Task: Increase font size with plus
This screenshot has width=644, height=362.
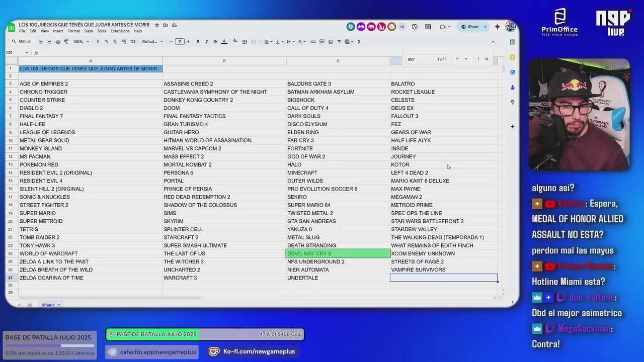Action: [x=188, y=42]
